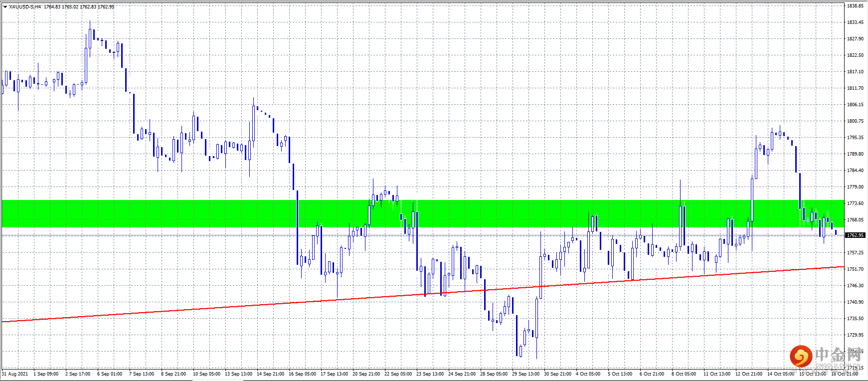The width and height of the screenshot is (868, 381).
Task: Click price level 1773.60 on the axis
Action: coord(856,203)
